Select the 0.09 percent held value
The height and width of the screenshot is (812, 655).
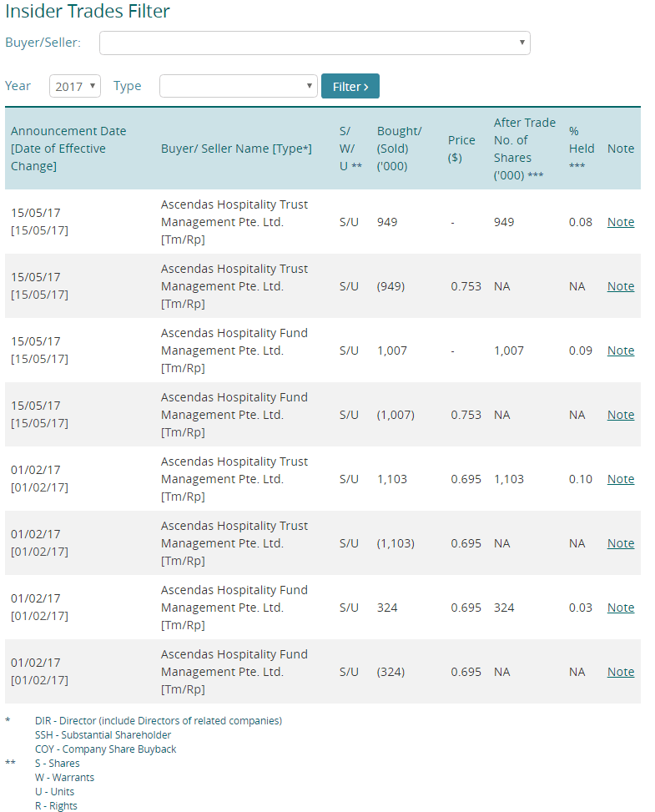click(580, 351)
